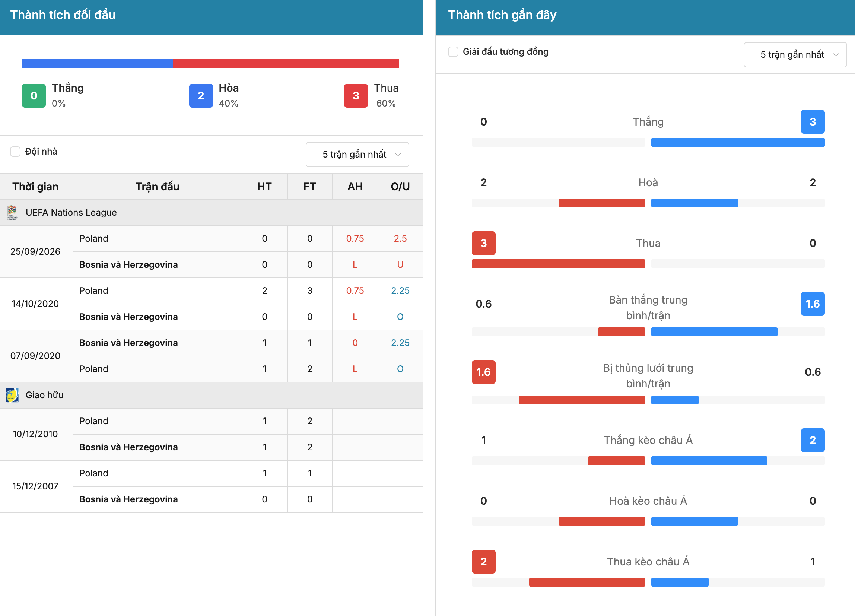Click the red 3 badge beside Thua
Viewport: 855px width, 616px height.
(484, 243)
